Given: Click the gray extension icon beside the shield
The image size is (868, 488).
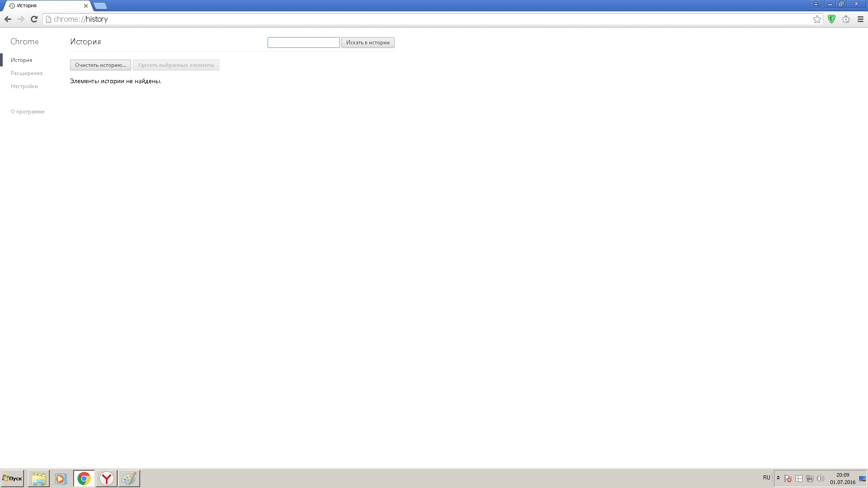Looking at the screenshot, I should [x=846, y=19].
